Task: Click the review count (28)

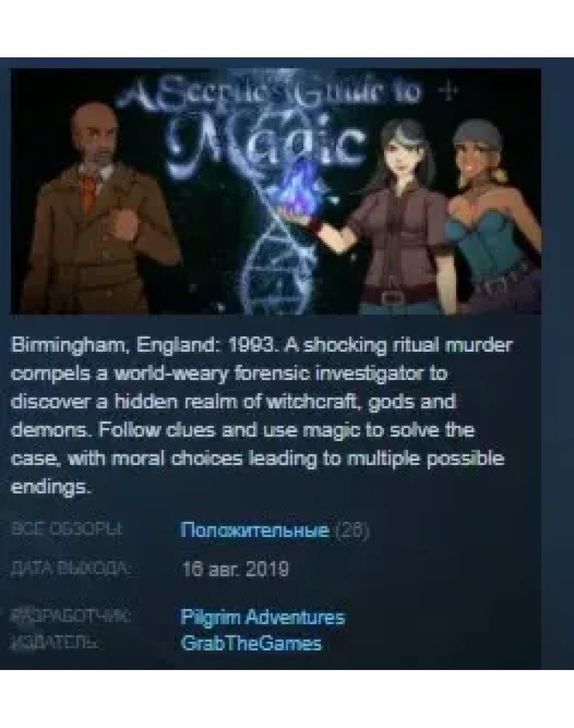Action: (x=352, y=530)
